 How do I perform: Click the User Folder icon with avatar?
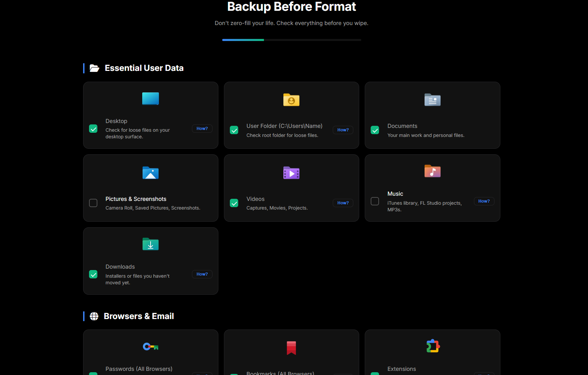[291, 100]
